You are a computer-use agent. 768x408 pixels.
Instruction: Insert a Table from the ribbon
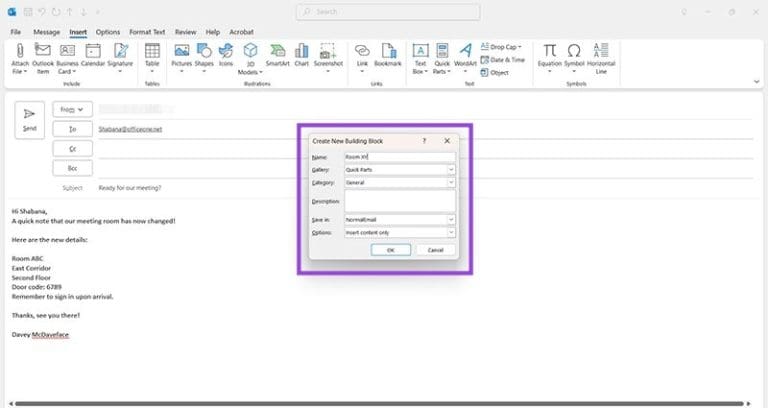[152, 56]
